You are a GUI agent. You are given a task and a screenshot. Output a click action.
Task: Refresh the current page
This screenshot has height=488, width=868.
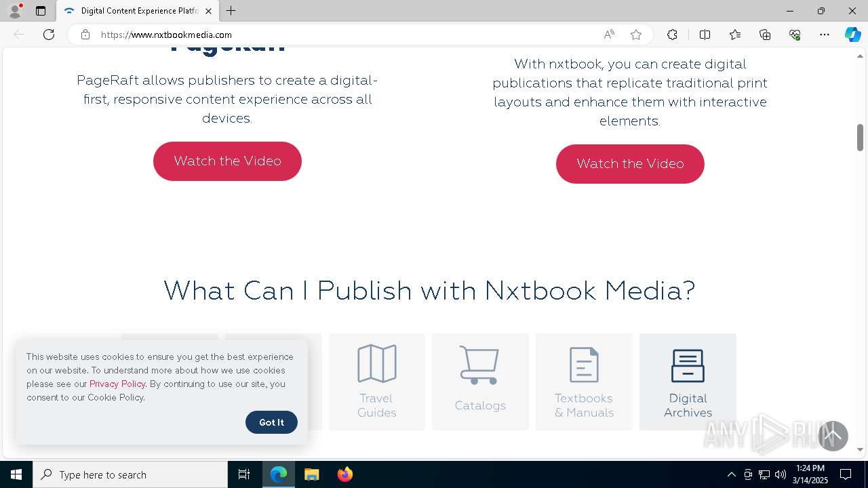[49, 35]
